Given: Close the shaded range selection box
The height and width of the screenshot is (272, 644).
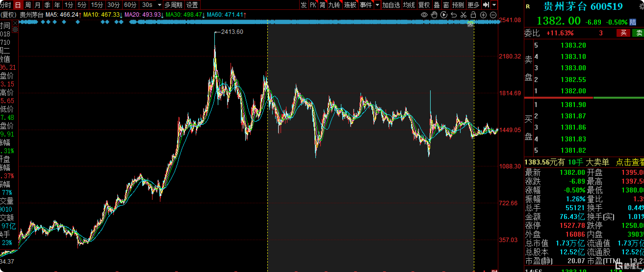Looking at the screenshot, I should [x=470, y=24].
